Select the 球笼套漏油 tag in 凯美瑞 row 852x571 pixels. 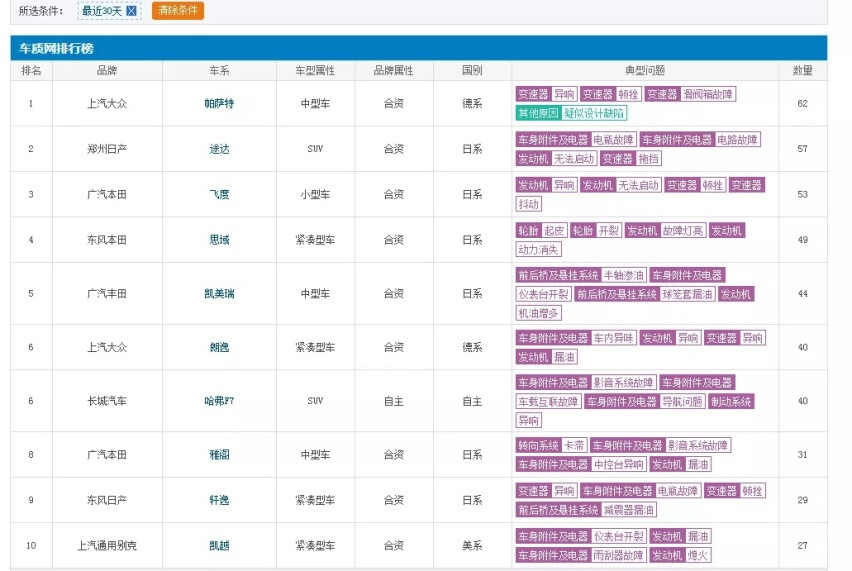[x=687, y=294]
